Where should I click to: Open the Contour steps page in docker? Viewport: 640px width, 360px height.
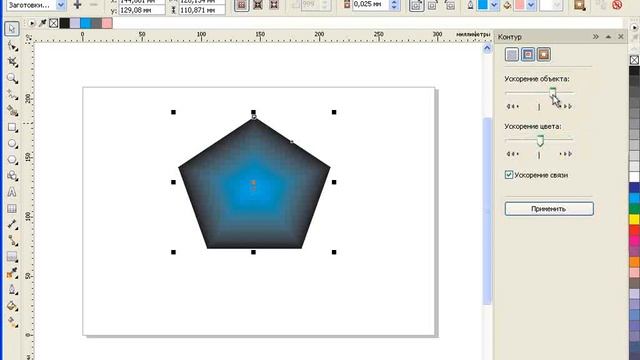(512, 54)
